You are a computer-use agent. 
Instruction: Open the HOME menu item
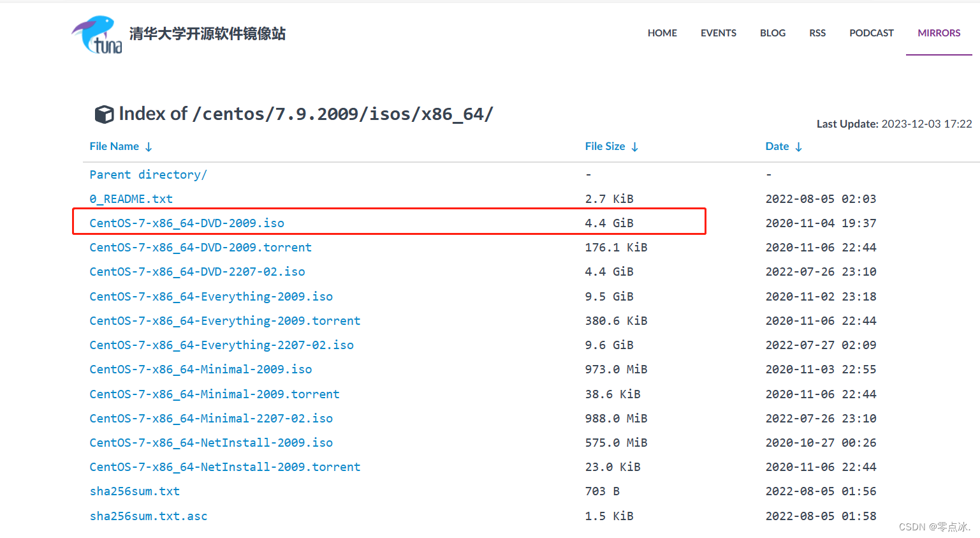pos(662,33)
